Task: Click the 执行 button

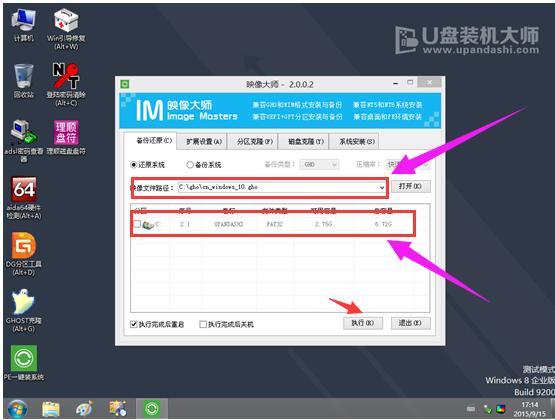Action: pos(363,323)
